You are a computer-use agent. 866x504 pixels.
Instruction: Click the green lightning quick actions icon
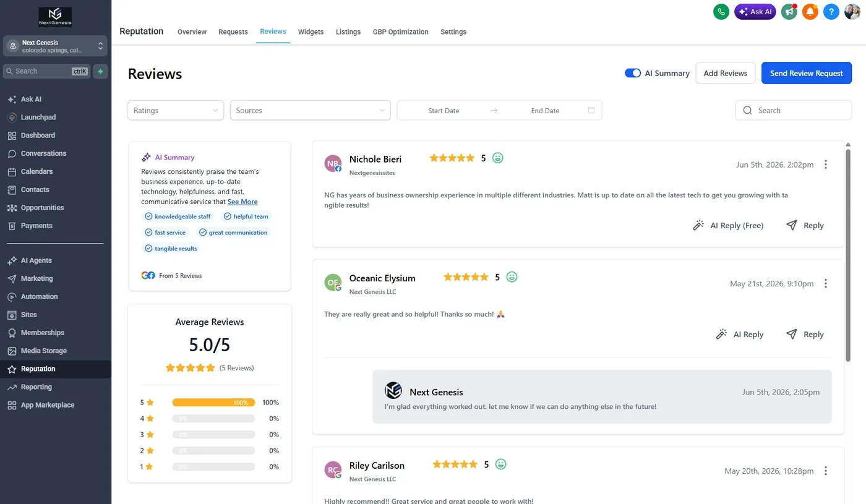[x=100, y=71]
